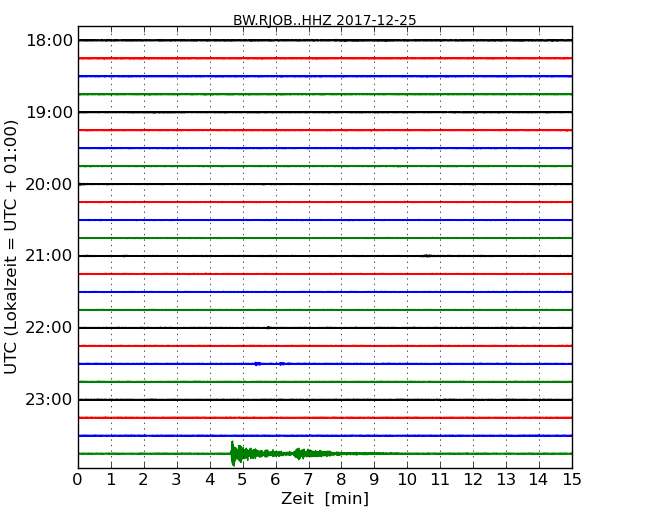The width and height of the screenshot is (650, 520).
Task: Click the "20:00" time label
Action: pyautogui.click(x=49, y=184)
